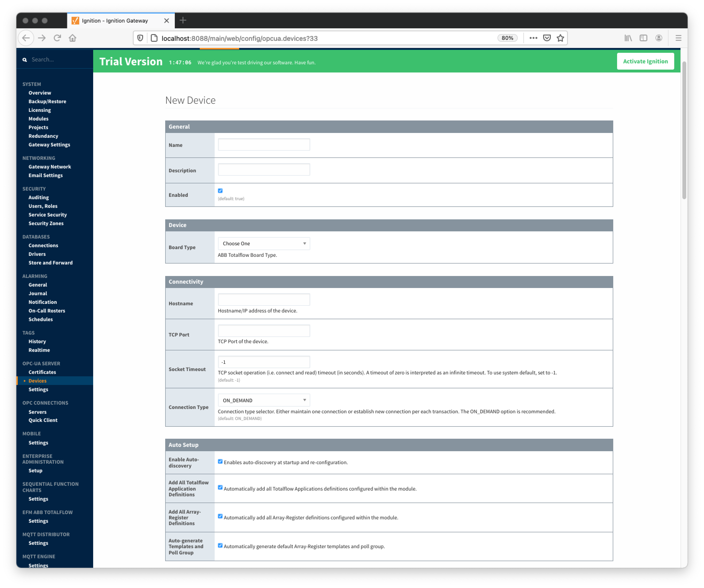This screenshot has height=588, width=704.
Task: Open a new tab with plus icon
Action: pos(183,20)
